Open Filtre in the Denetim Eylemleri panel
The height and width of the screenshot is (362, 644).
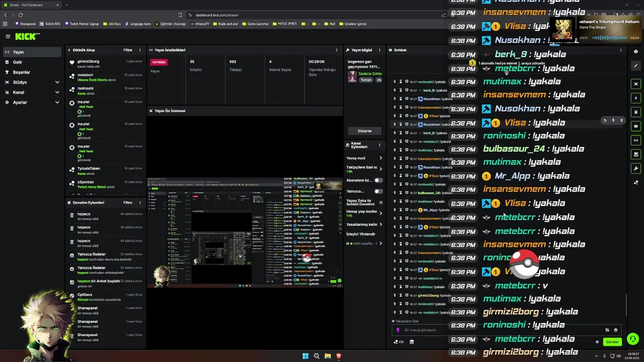click(x=128, y=203)
